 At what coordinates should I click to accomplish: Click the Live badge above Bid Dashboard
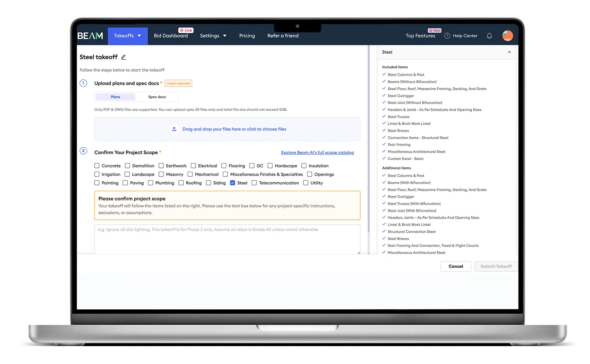pos(186,30)
